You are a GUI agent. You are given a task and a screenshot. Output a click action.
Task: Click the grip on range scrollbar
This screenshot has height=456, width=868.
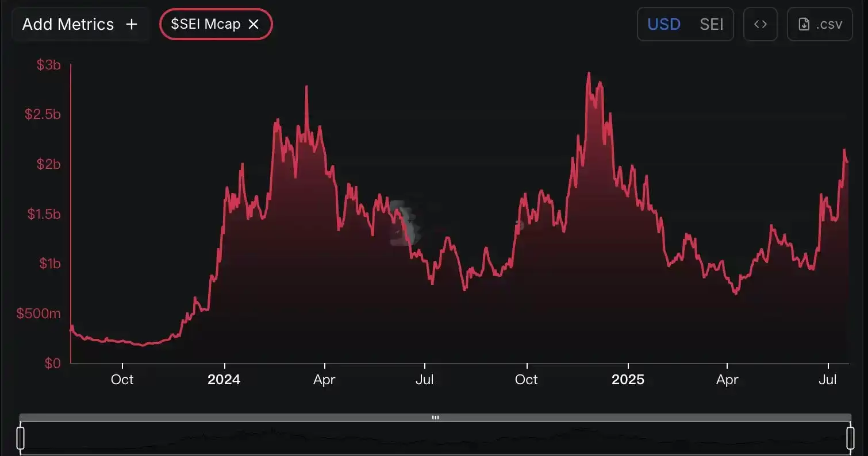tap(435, 418)
